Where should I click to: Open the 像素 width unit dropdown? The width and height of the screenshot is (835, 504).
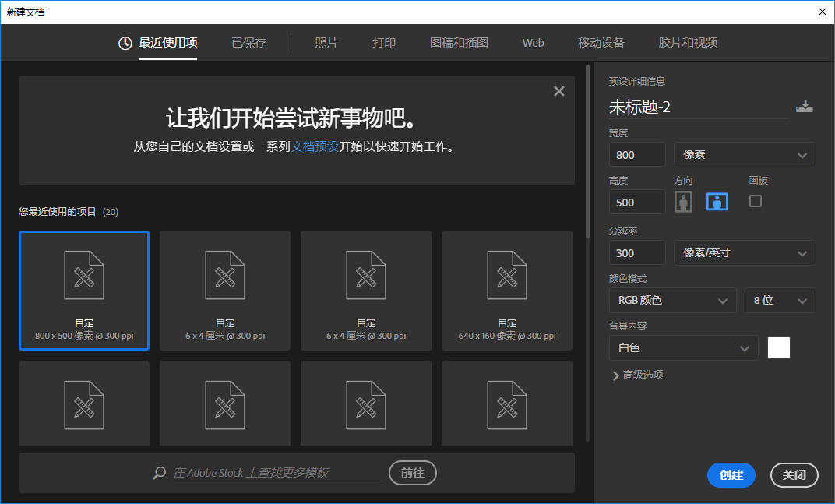click(x=744, y=154)
